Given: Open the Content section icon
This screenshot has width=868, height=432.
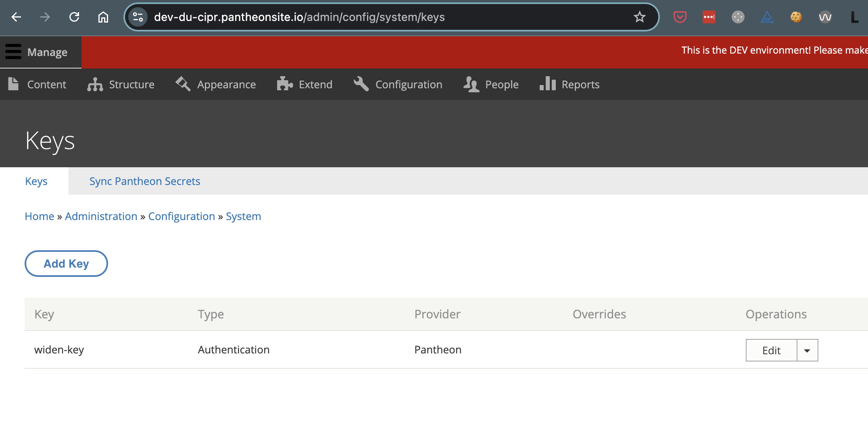Looking at the screenshot, I should click(x=14, y=84).
